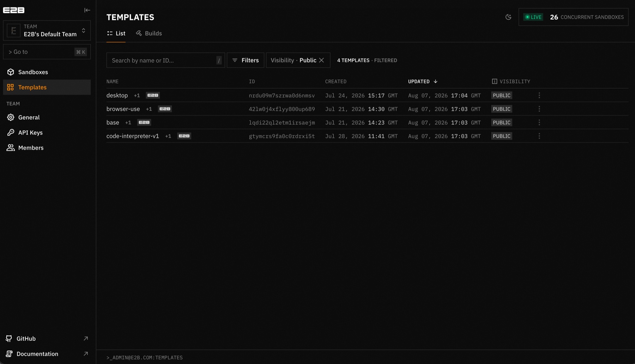Image resolution: width=635 pixels, height=364 pixels.
Task: Open the Members page
Action: point(47,148)
